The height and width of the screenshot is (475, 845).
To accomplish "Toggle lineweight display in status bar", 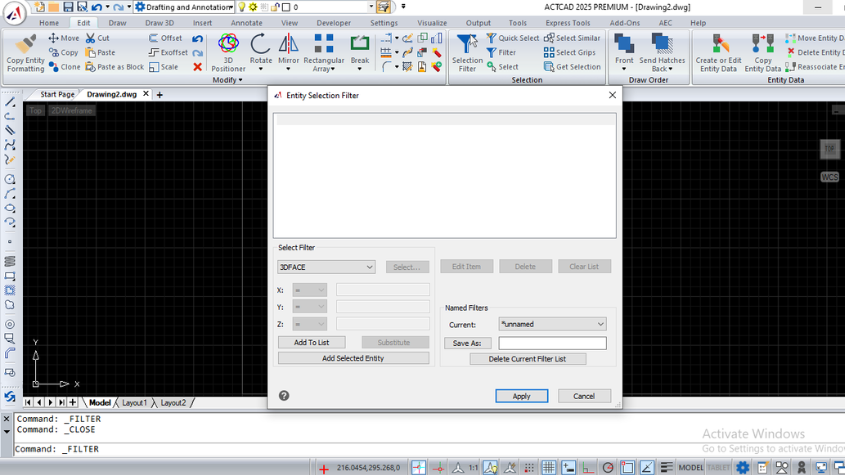I will pyautogui.click(x=667, y=467).
